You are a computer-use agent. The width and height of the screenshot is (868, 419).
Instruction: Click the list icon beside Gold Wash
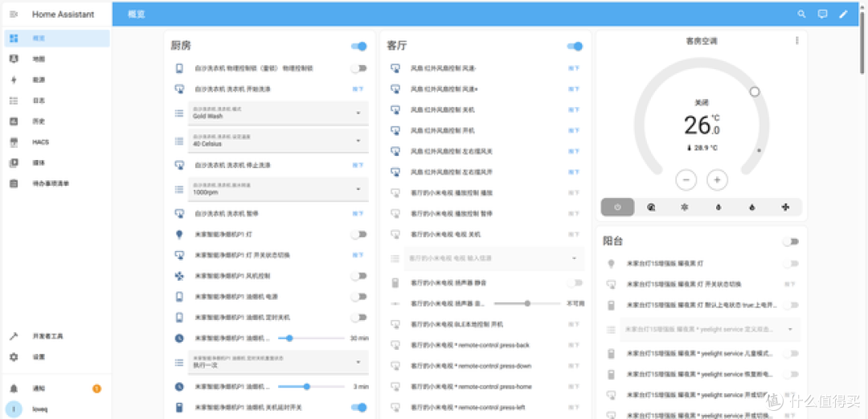(179, 113)
